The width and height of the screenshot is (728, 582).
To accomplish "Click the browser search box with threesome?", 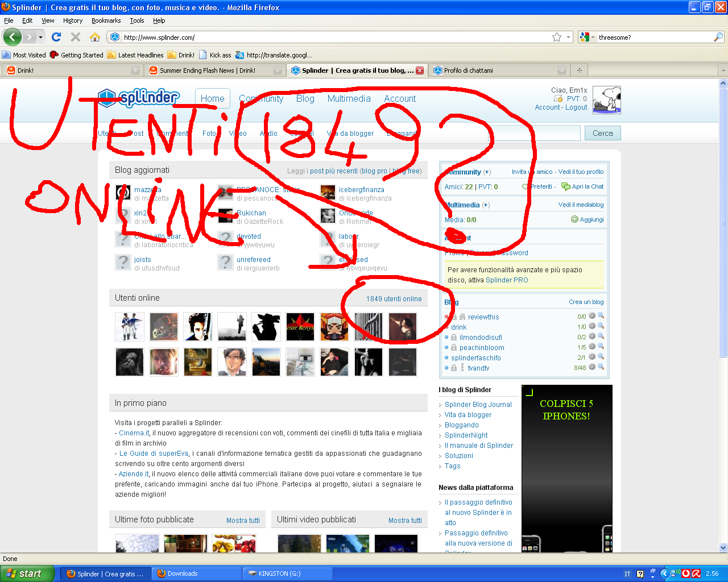I will tap(654, 37).
